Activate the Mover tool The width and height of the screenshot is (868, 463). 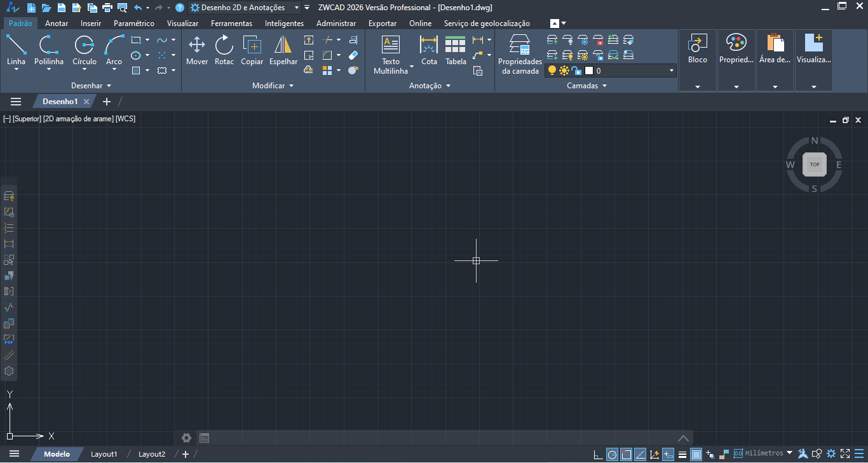(x=197, y=46)
